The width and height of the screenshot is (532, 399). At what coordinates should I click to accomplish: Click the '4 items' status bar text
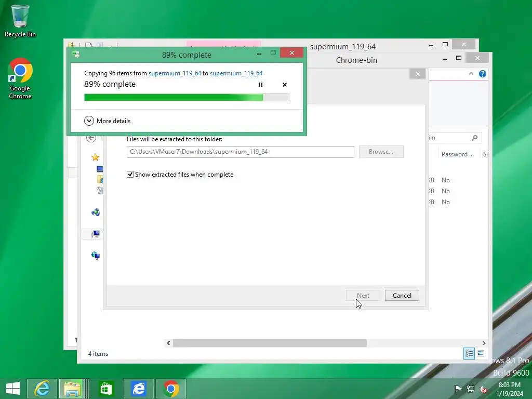point(98,353)
